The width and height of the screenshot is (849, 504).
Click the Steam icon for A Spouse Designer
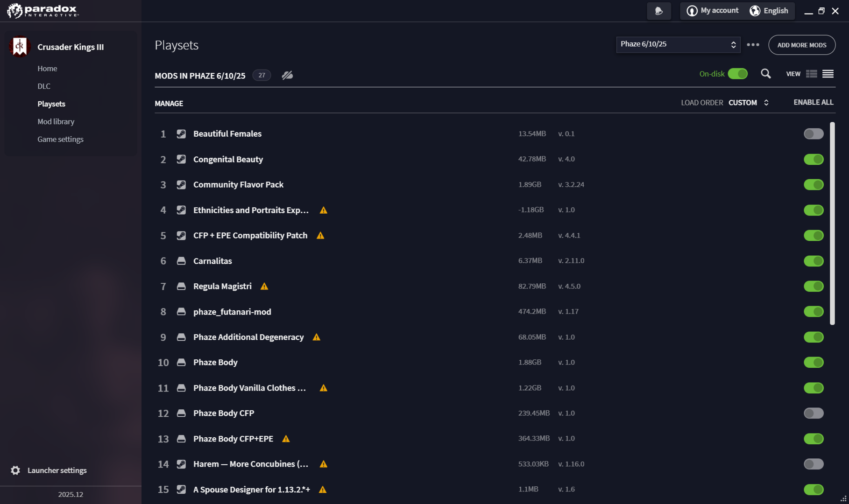coord(181,490)
